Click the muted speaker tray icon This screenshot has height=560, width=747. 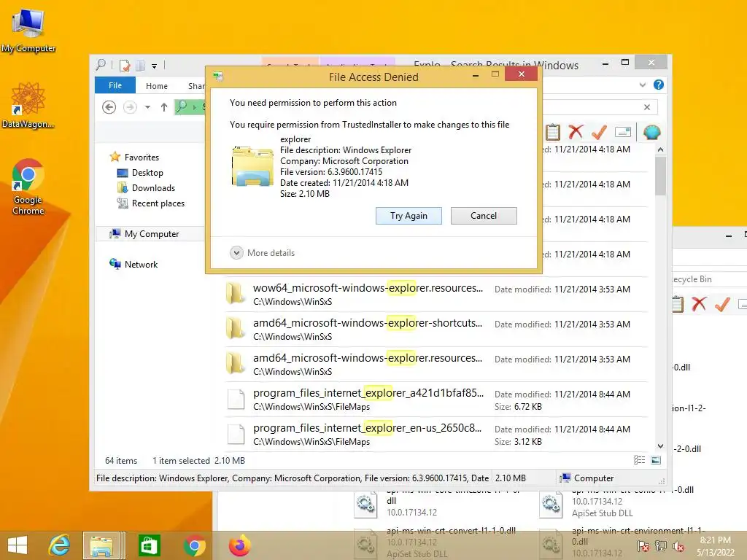point(678,546)
